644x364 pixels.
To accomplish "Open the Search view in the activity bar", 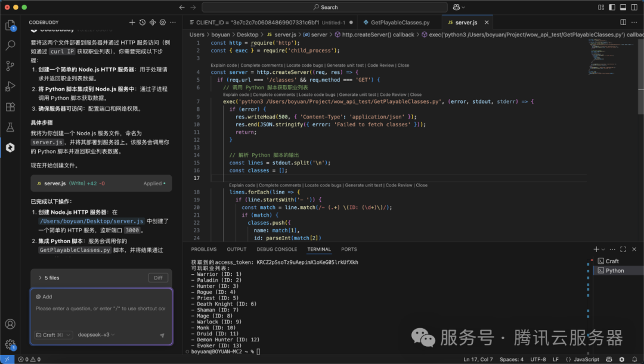I will (x=10, y=45).
